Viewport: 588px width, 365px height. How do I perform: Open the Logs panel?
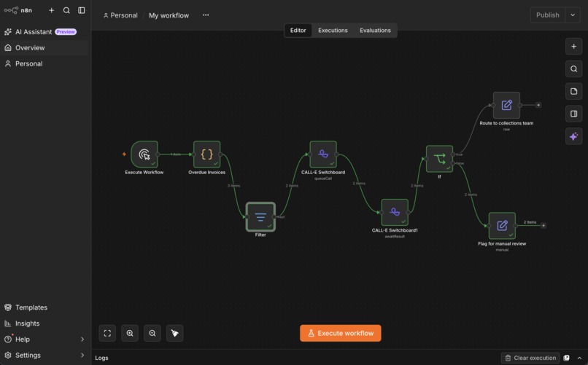[101, 358]
